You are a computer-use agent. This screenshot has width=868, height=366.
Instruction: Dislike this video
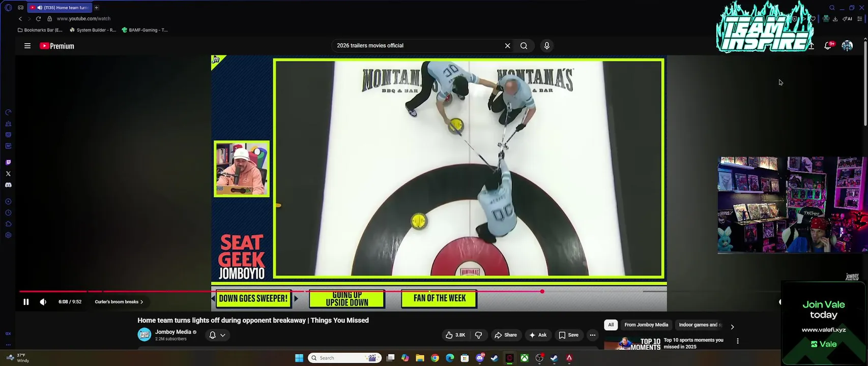point(478,335)
